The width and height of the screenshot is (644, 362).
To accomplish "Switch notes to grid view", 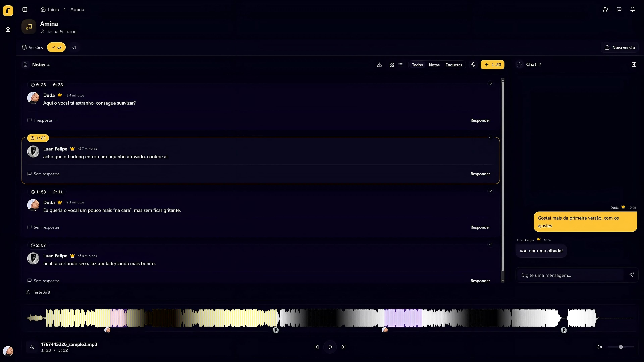I will [x=391, y=65].
